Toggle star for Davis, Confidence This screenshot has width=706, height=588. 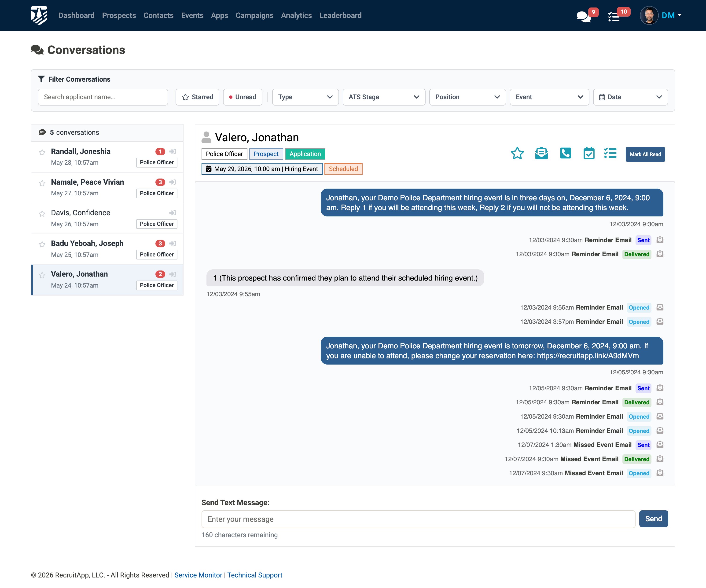(x=42, y=214)
